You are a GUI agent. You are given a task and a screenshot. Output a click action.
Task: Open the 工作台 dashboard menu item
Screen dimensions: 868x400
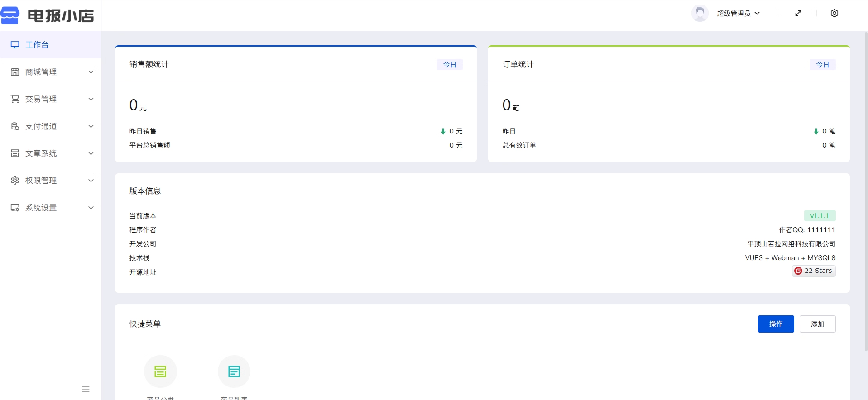[x=37, y=45]
